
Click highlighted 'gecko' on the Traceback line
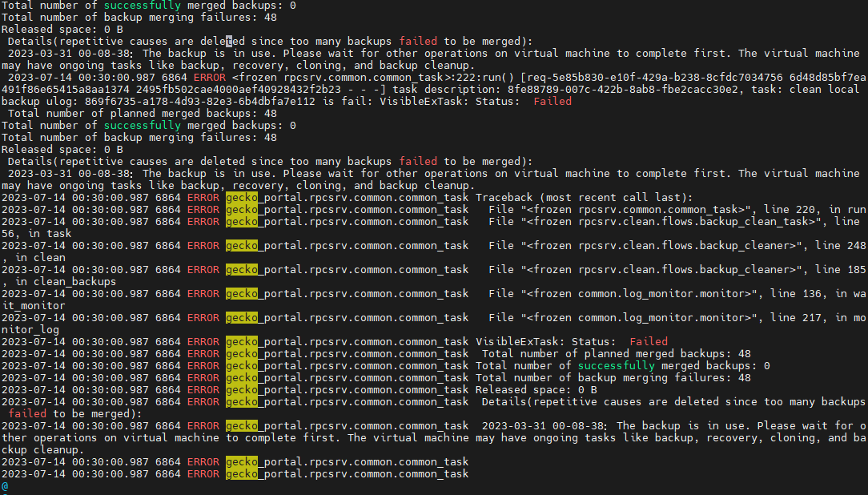pos(241,198)
